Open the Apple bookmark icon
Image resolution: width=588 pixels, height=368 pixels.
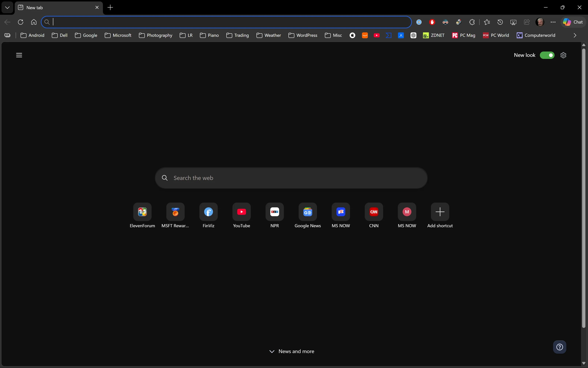pos(352,35)
